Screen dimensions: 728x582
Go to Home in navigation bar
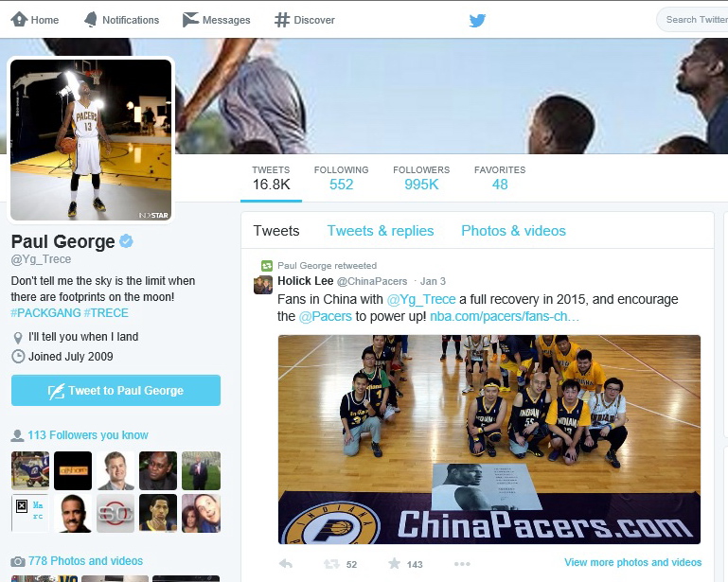[x=35, y=20]
